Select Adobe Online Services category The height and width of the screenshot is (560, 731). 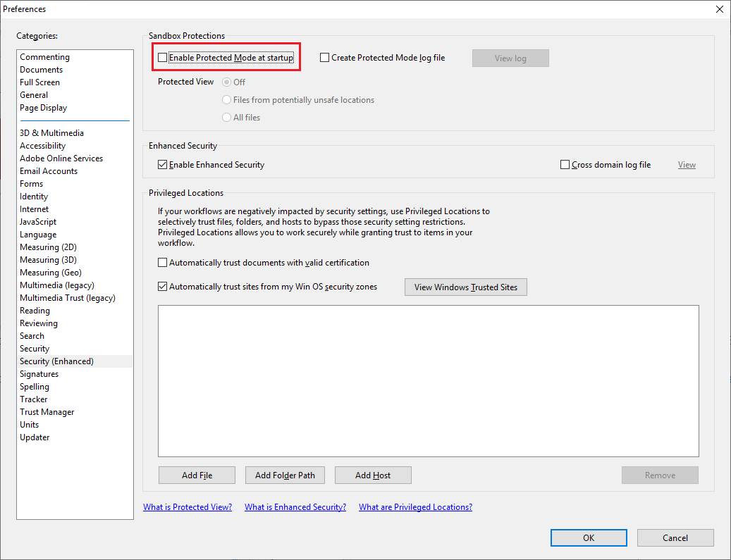(75, 158)
